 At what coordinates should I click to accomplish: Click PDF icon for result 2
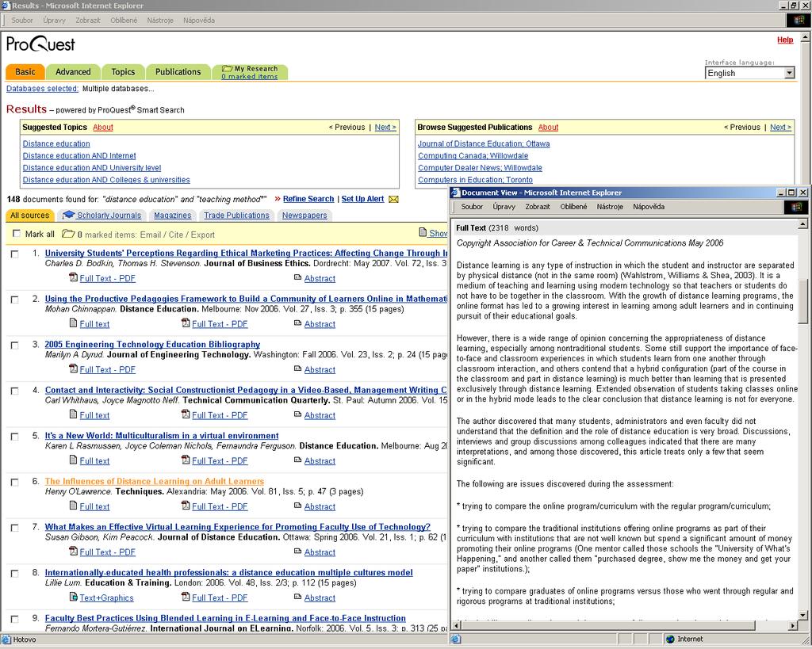[x=186, y=323]
